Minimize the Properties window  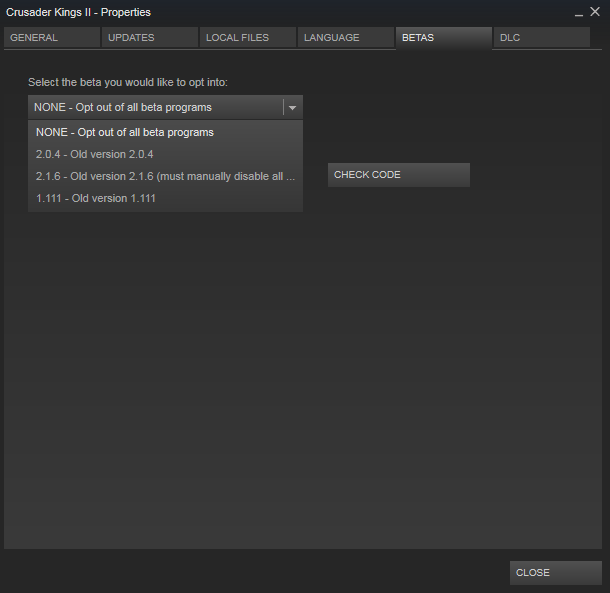[579, 13]
